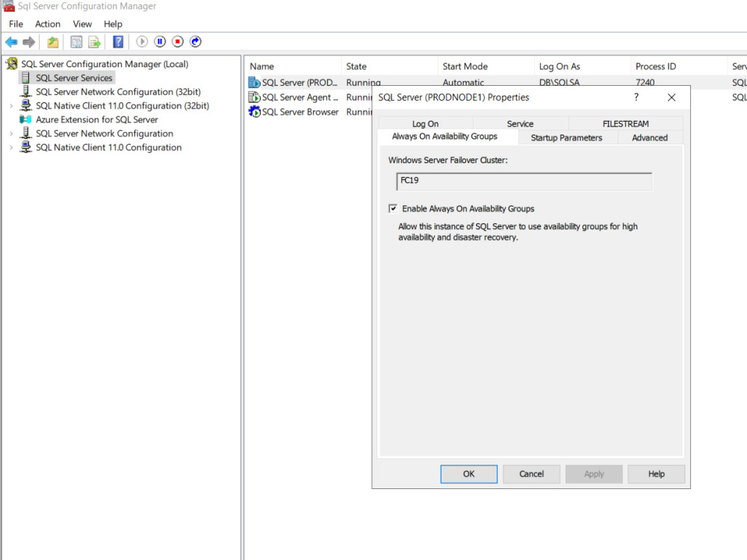Select the Always On Availability Groups tab
747x560 pixels.
[x=444, y=136]
